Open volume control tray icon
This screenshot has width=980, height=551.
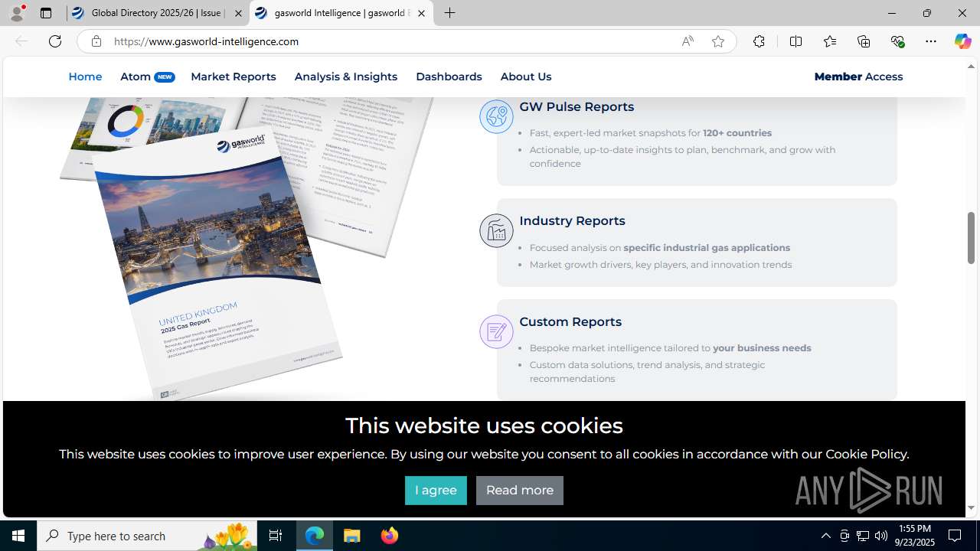[x=881, y=536]
